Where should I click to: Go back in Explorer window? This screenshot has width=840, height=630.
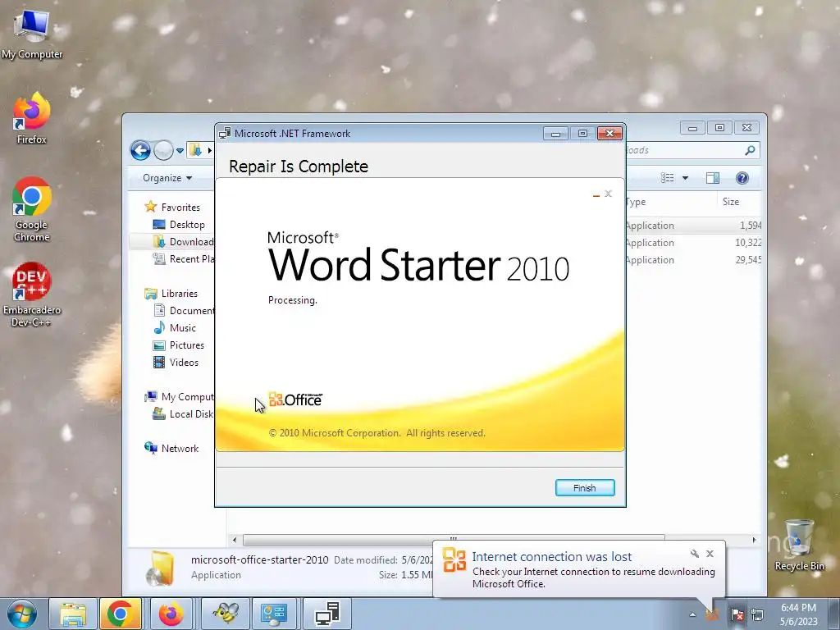tap(140, 151)
